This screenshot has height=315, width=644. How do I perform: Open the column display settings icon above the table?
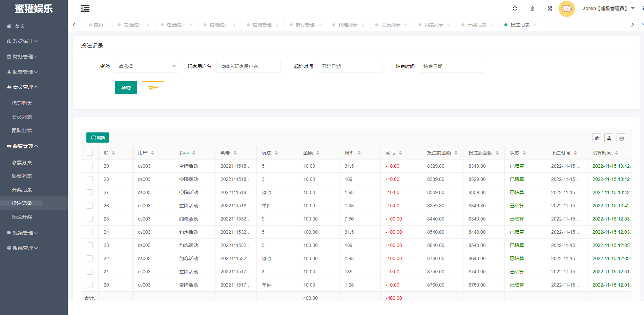coord(597,138)
